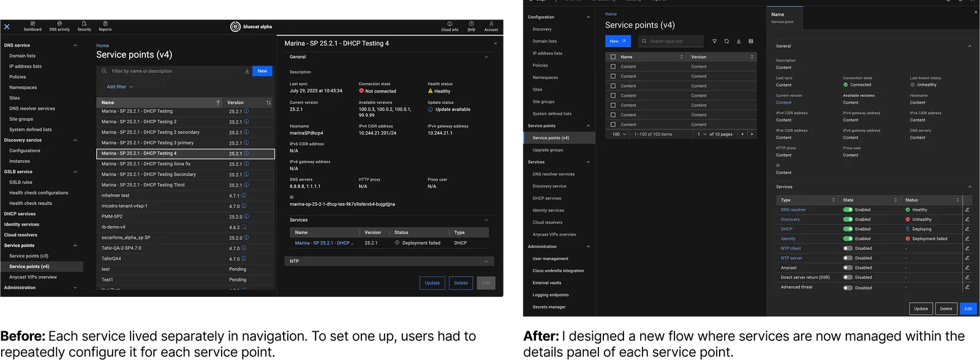Click info icon in the mhelmer test row
Screen dimensions: 980x360
click(x=244, y=195)
